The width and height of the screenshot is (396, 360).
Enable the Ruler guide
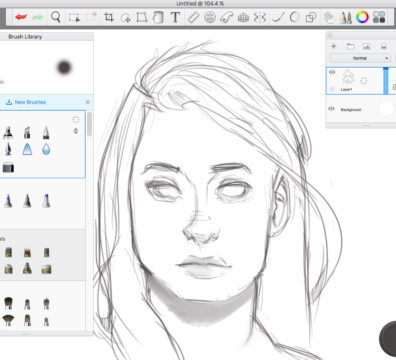[x=193, y=17]
